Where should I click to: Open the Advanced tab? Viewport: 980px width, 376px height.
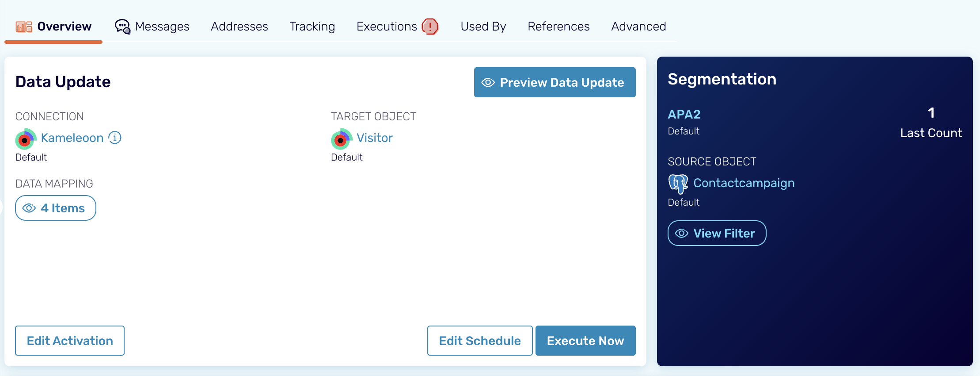[x=638, y=27]
